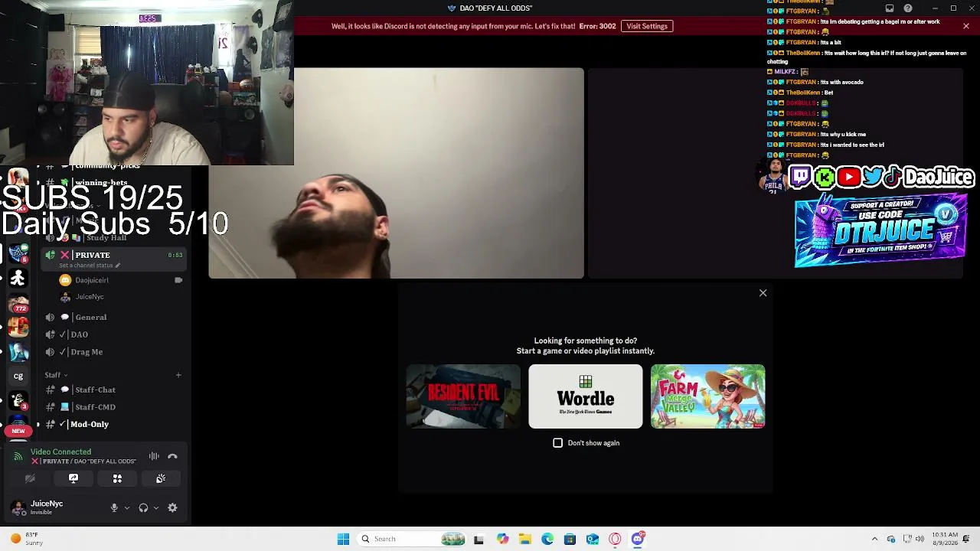The height and width of the screenshot is (551, 980).
Task: Open Discord help question-mark icon
Action: (908, 8)
